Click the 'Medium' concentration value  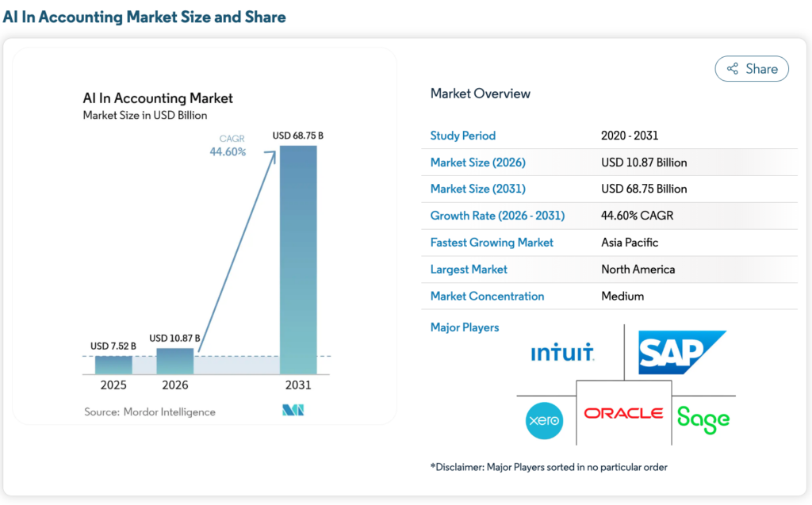tap(622, 296)
